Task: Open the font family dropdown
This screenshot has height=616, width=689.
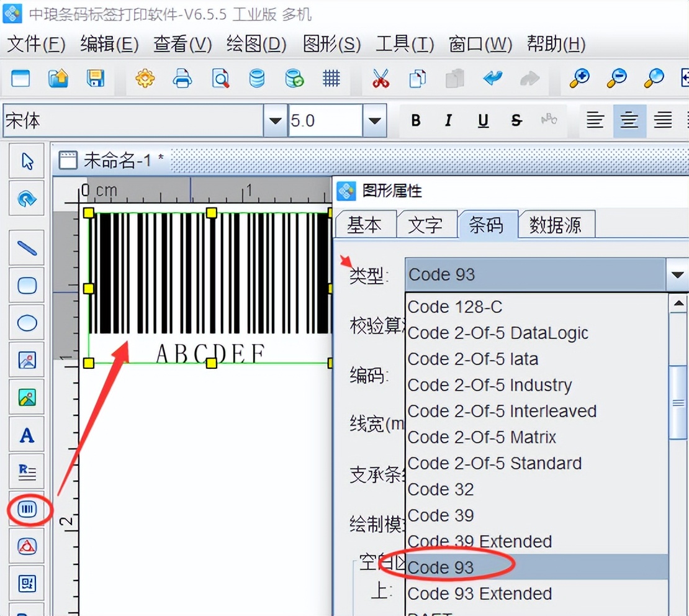Action: point(274,120)
